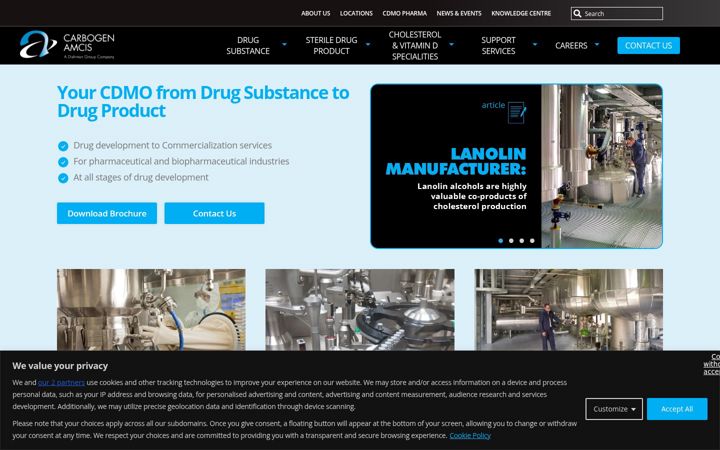
Task: Open the Drug Substance menu item
Action: (x=248, y=45)
